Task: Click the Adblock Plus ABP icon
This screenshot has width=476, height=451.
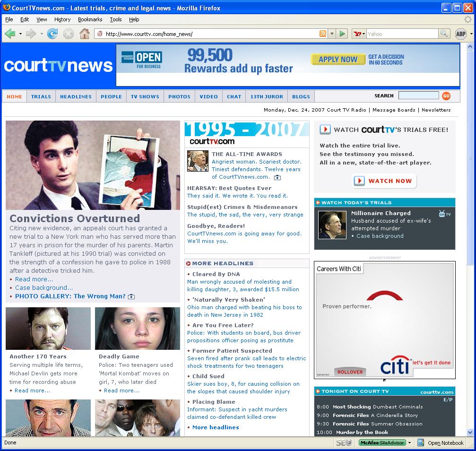Action: point(461,34)
